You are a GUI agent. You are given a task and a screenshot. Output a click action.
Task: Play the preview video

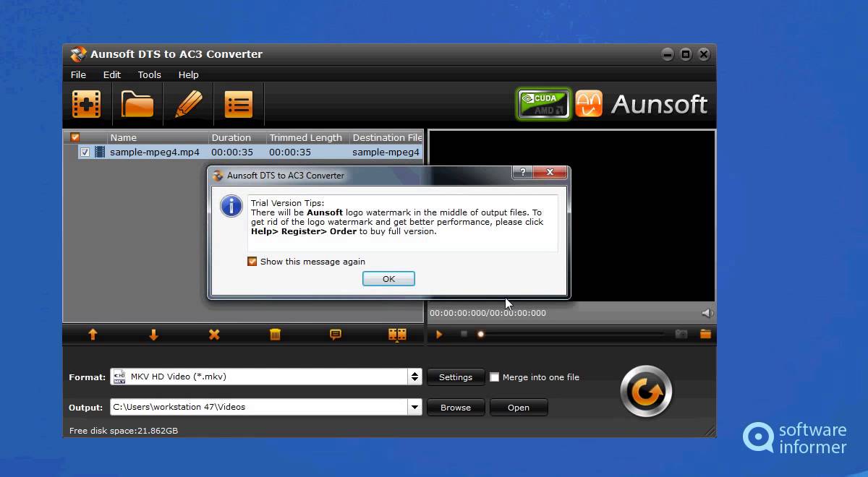click(x=439, y=334)
